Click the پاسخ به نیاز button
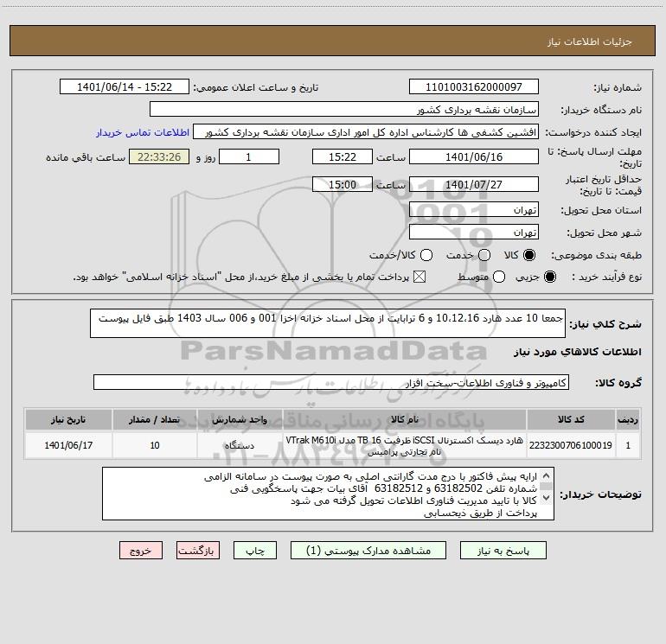This screenshot has width=666, height=644. 503,550
